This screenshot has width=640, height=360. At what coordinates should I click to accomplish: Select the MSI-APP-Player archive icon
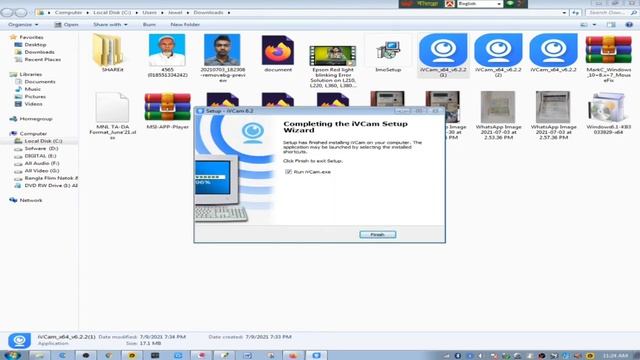[167, 107]
